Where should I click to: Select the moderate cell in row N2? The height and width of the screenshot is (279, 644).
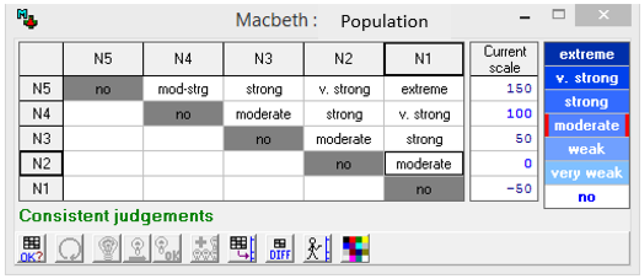pyautogui.click(x=424, y=164)
